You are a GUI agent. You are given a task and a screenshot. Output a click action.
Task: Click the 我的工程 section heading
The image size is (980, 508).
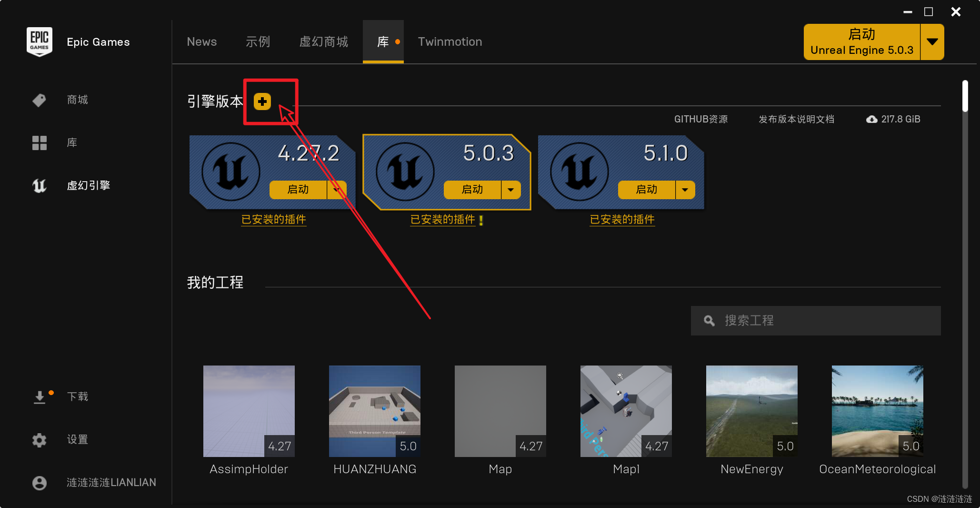pyautogui.click(x=215, y=283)
